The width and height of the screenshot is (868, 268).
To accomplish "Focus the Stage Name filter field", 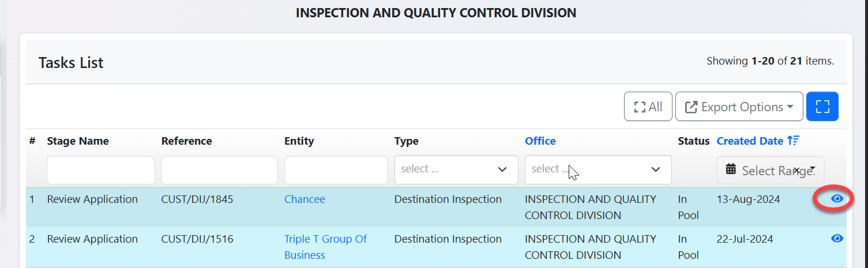I will pyautogui.click(x=101, y=170).
